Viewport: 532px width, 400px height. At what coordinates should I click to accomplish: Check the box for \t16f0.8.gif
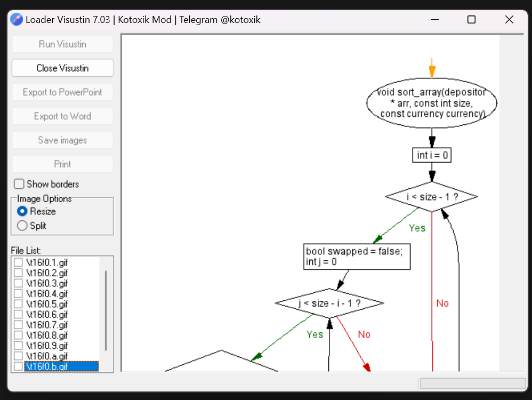pyautogui.click(x=18, y=335)
